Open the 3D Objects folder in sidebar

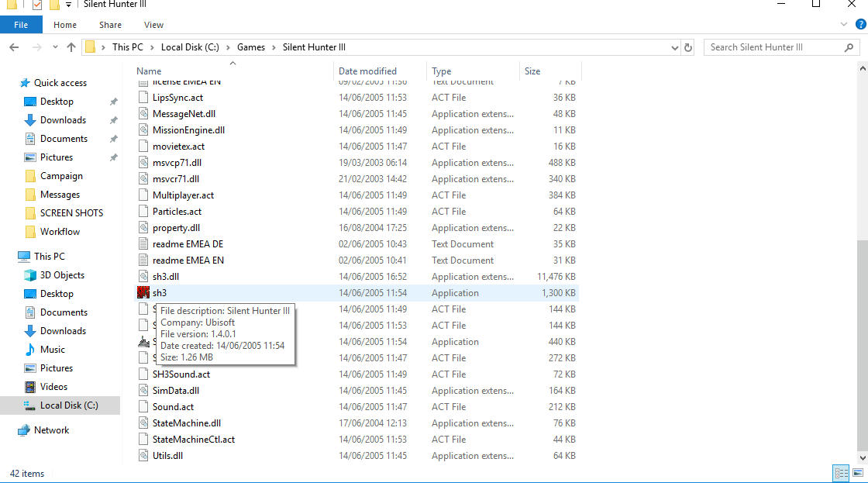pyautogui.click(x=30, y=275)
